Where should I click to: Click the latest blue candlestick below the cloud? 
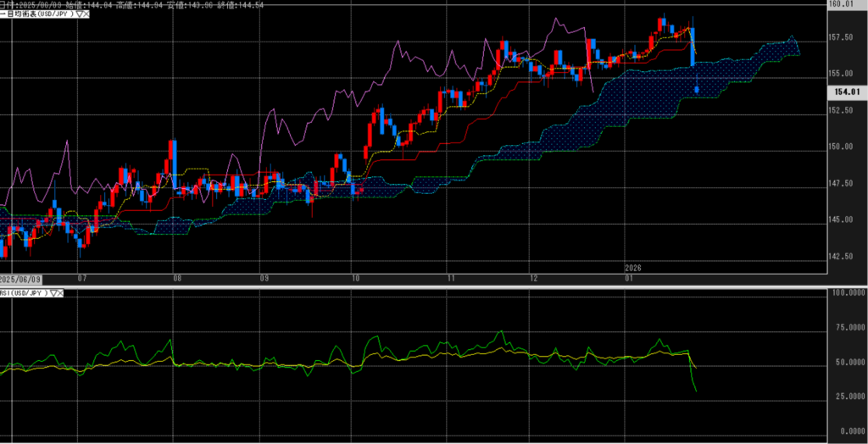click(x=697, y=88)
